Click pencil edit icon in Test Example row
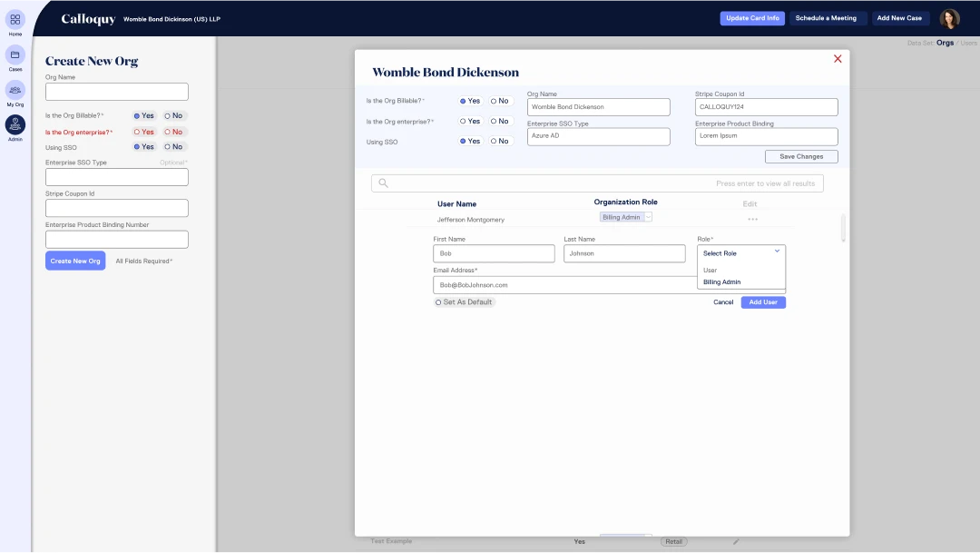Image resolution: width=980 pixels, height=553 pixels. (x=736, y=542)
